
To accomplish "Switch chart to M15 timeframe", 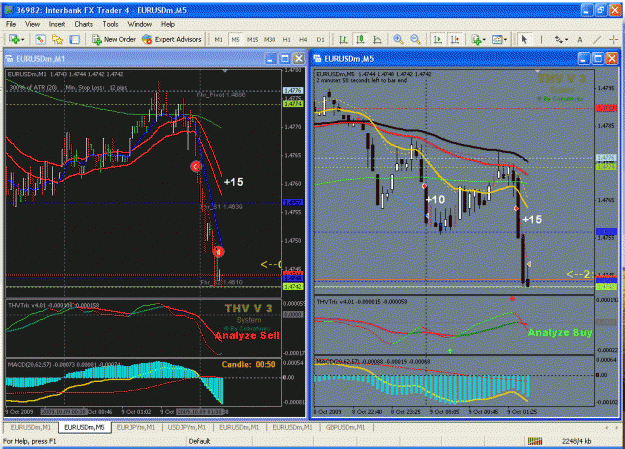I will (x=252, y=39).
